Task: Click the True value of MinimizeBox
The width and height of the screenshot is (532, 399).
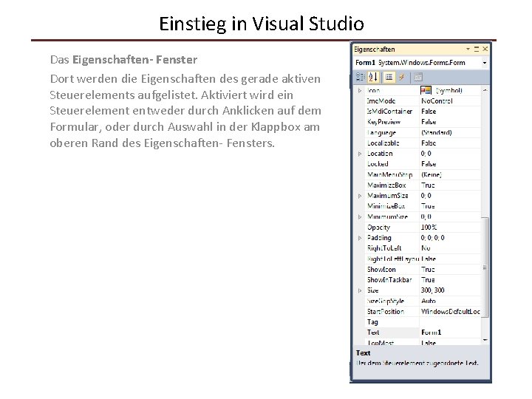Action: pyautogui.click(x=428, y=206)
